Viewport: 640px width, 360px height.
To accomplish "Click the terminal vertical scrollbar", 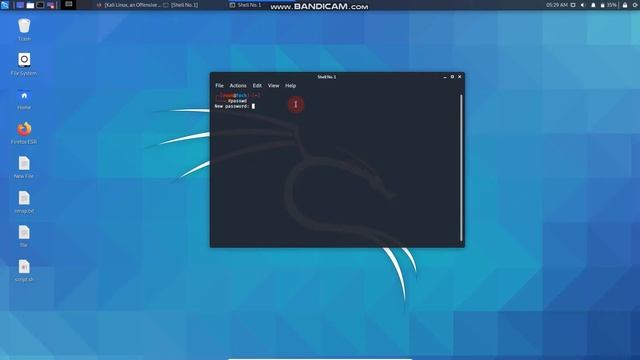I will click(x=461, y=167).
